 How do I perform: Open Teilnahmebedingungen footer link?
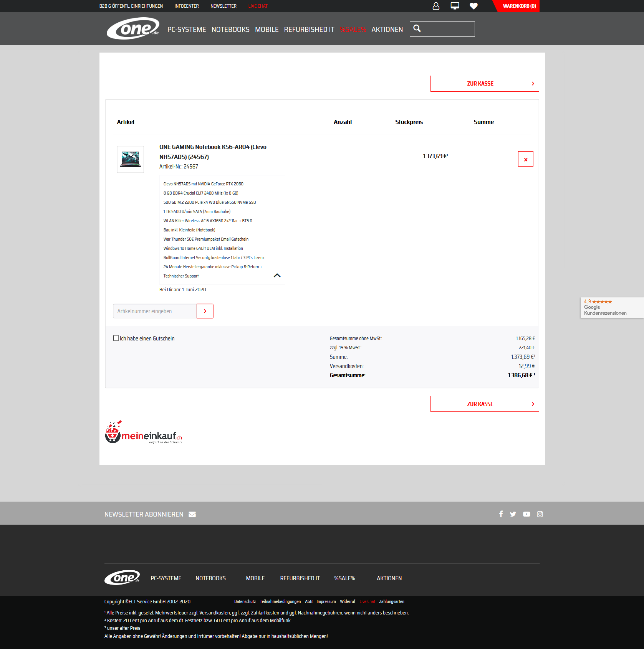(x=280, y=601)
